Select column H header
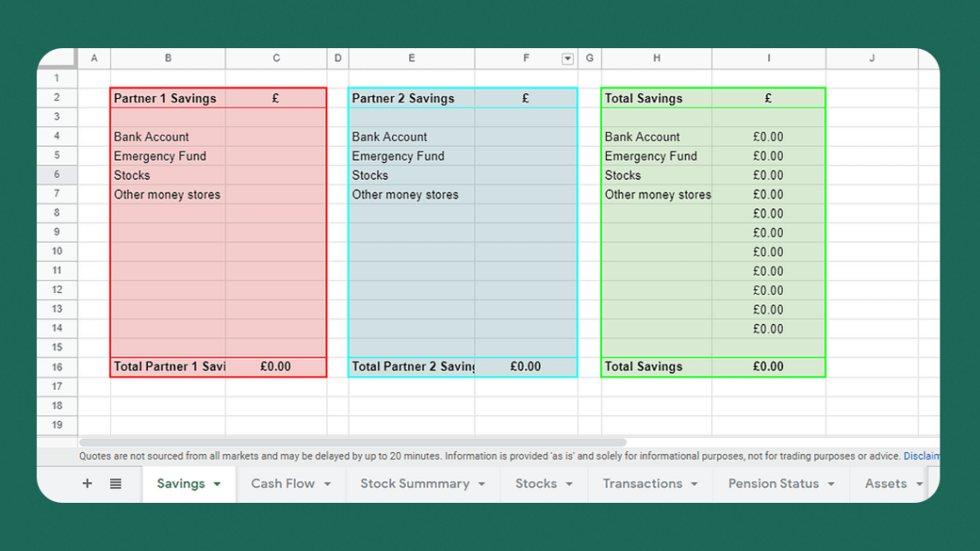 tap(657, 58)
